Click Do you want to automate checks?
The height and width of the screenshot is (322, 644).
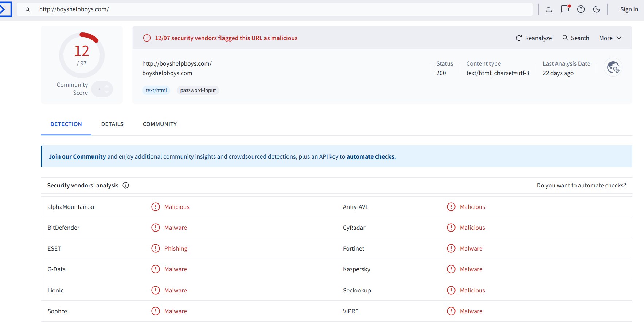(581, 185)
